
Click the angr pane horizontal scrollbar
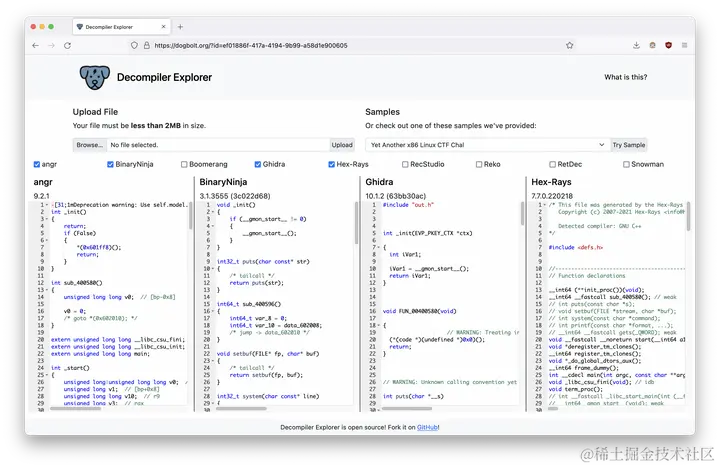tap(75, 408)
